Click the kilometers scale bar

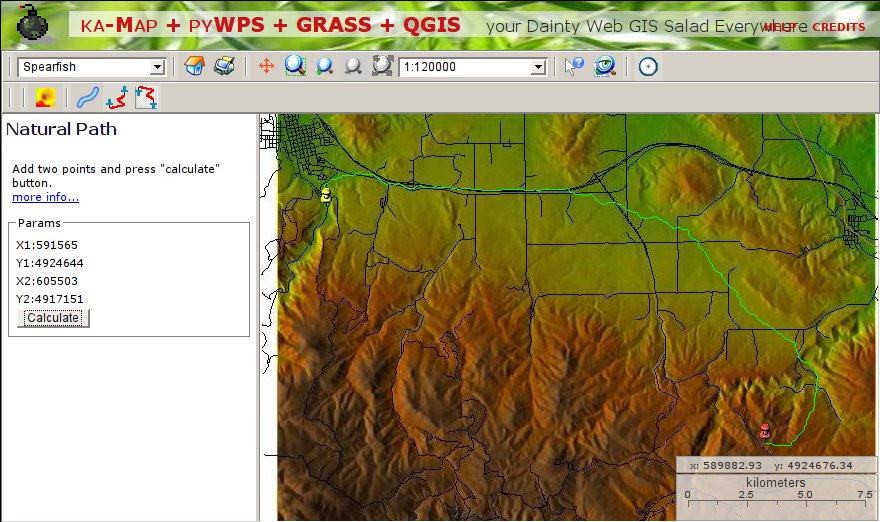coord(777,495)
